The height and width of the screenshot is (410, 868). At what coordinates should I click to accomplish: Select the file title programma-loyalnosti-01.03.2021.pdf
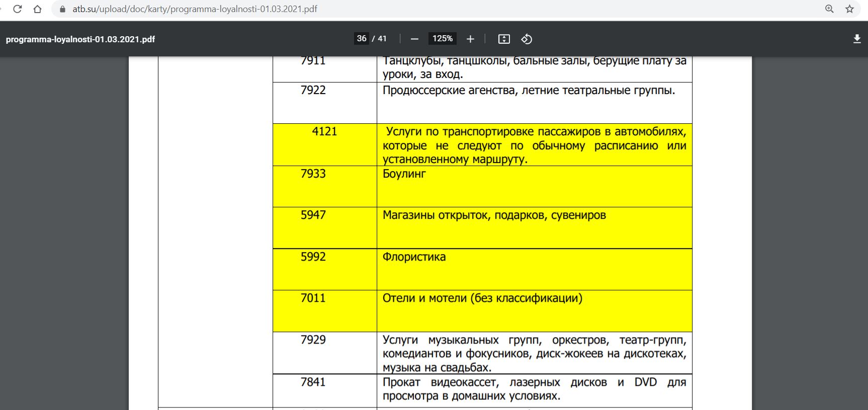(x=80, y=39)
